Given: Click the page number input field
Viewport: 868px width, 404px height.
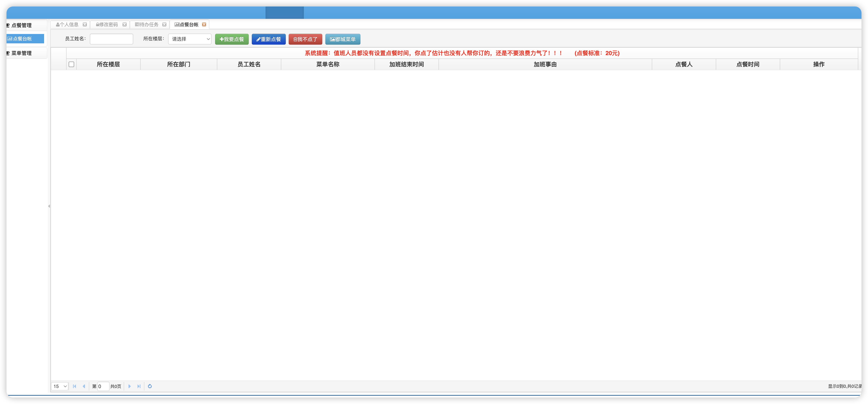Looking at the screenshot, I should 103,386.
